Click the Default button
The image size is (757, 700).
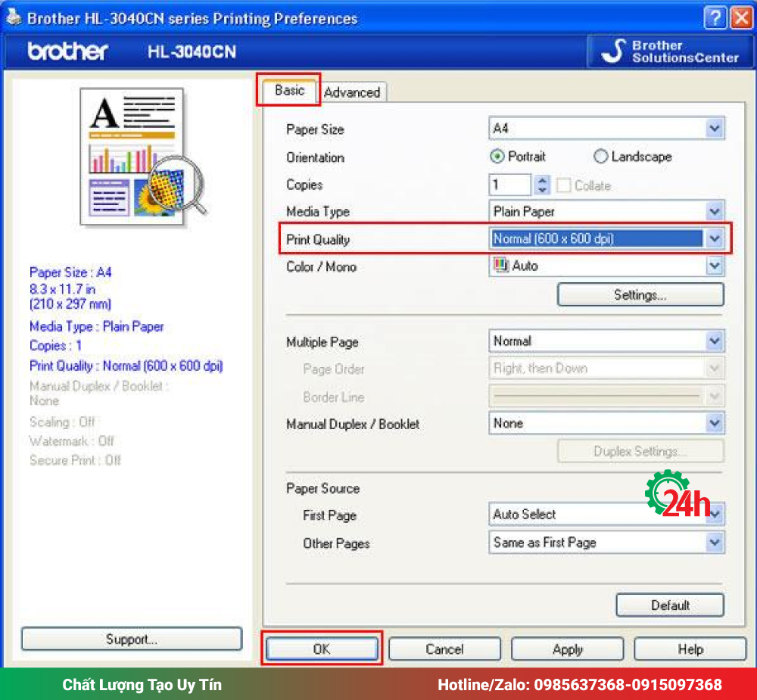[670, 605]
